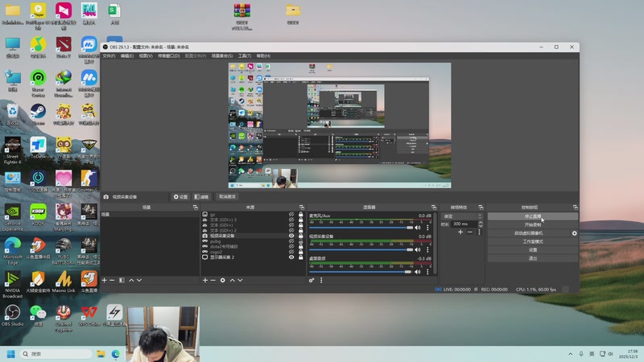
Task: Mute 视频采集设备 speaker icon in mixer
Action: (x=418, y=249)
